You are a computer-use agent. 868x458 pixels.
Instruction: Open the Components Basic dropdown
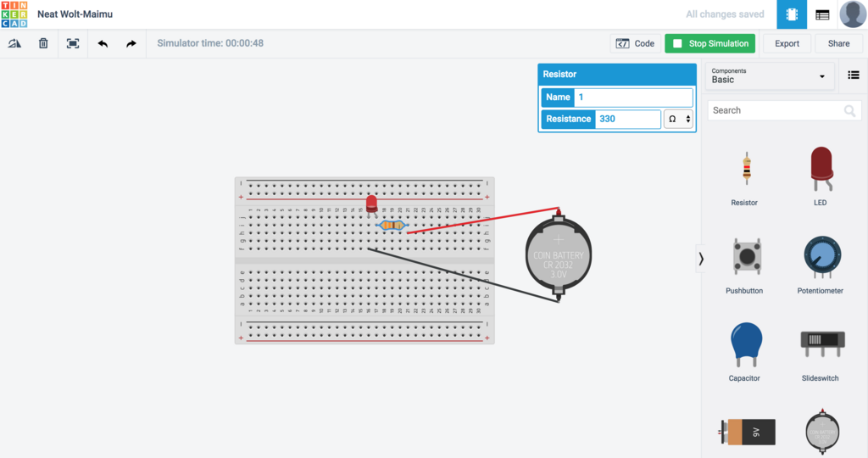coord(769,75)
